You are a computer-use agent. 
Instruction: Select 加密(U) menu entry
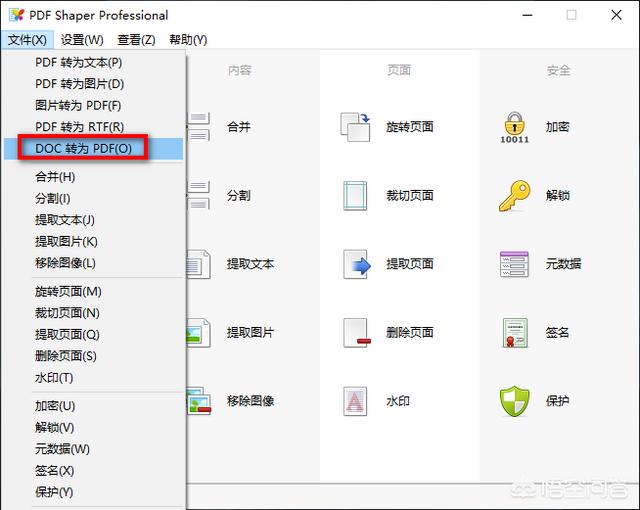click(x=93, y=406)
